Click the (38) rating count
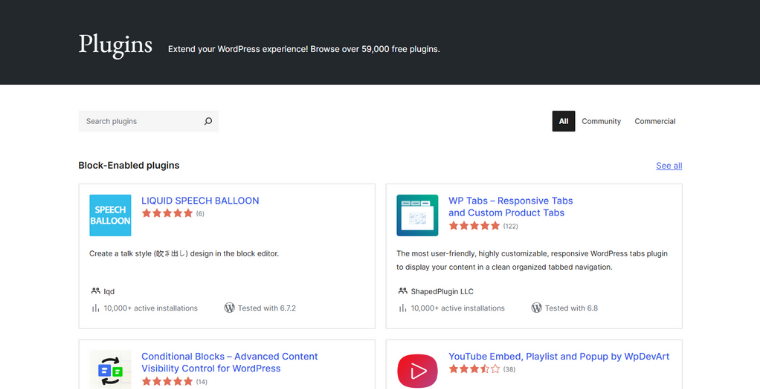This screenshot has height=389, width=760. (509, 369)
